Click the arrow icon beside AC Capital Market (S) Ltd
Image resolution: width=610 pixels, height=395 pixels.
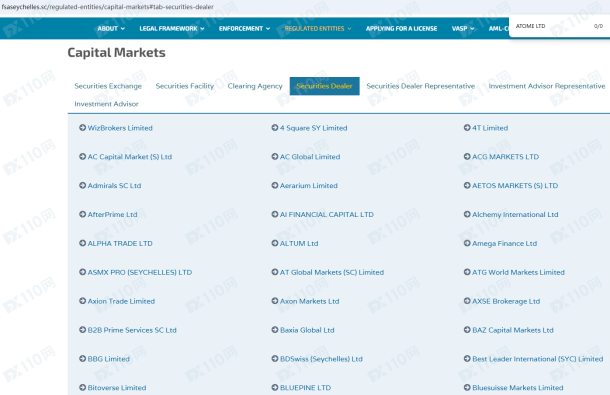[x=82, y=156]
